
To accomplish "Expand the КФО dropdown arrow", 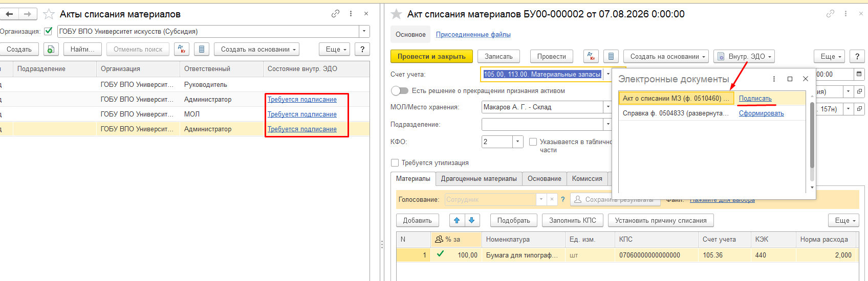I will pos(518,142).
